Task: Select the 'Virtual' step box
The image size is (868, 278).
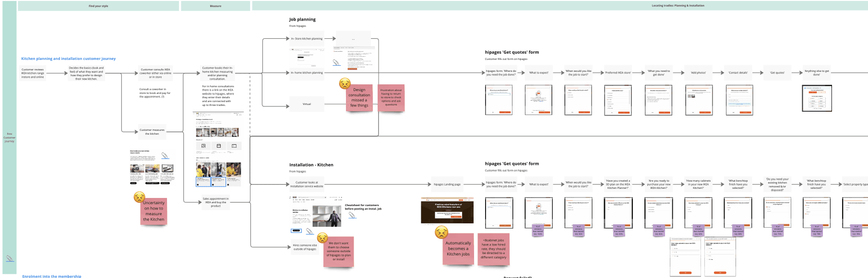Action: click(307, 104)
